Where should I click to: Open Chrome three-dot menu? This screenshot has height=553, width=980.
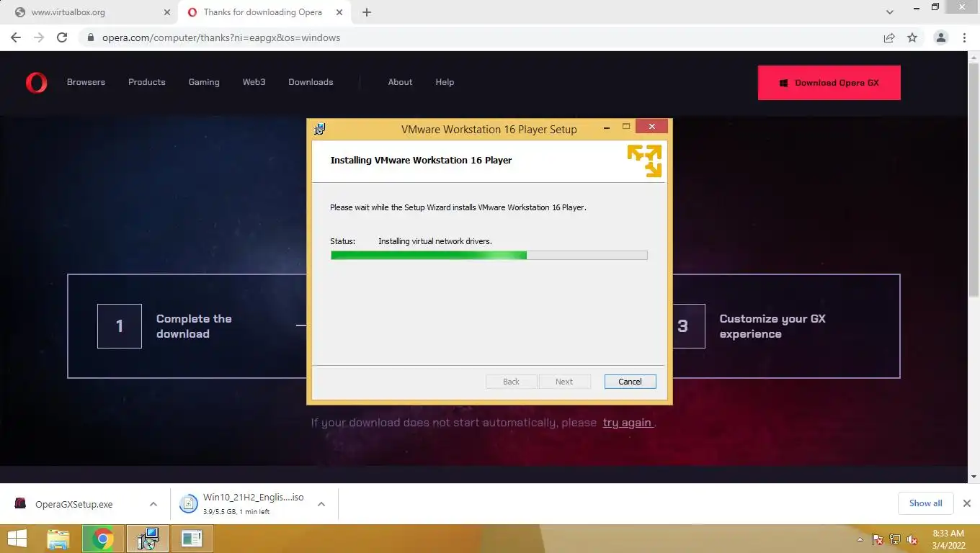[x=964, y=37]
